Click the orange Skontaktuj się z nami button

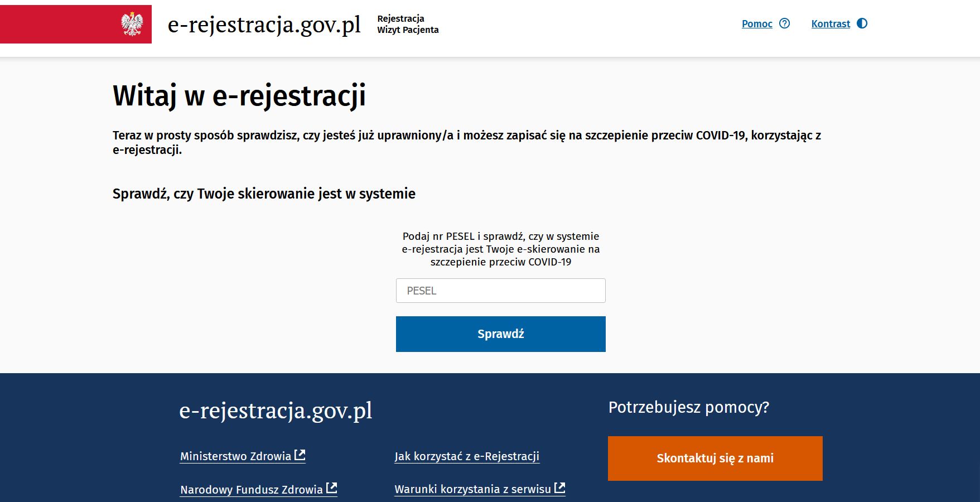(x=715, y=458)
